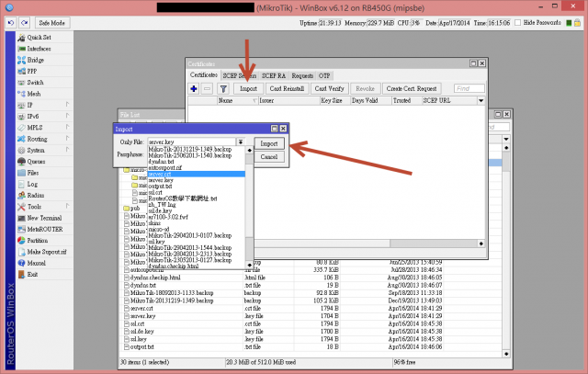Click the Undo arrow icon
The image size is (588, 374).
[x=11, y=23]
